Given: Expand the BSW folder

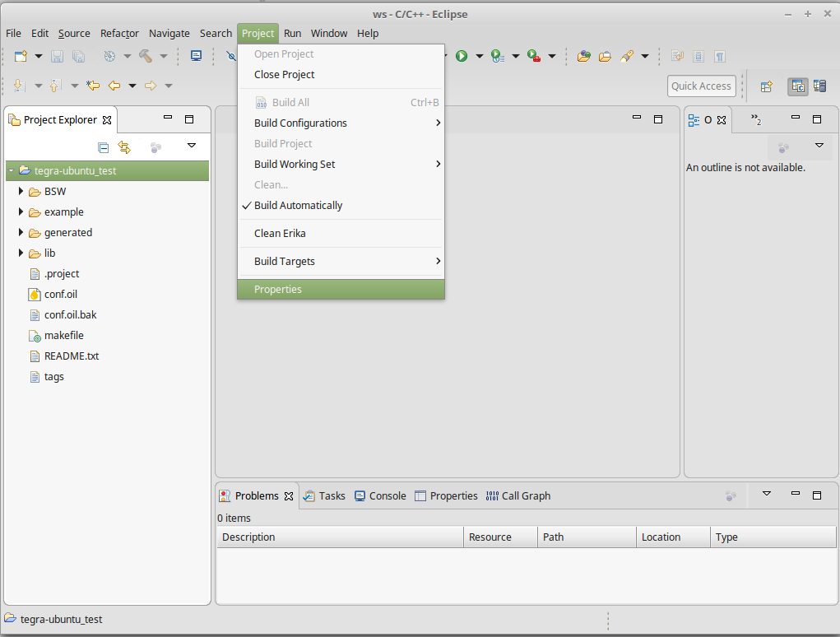Looking at the screenshot, I should click(21, 191).
